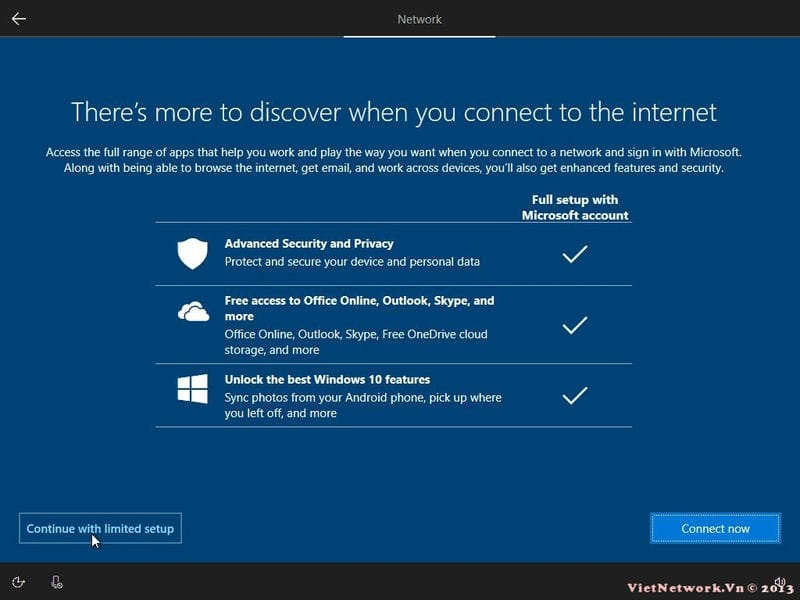Click the checkmark for Windows 10 features
The width and height of the screenshot is (800, 600).
point(574,396)
